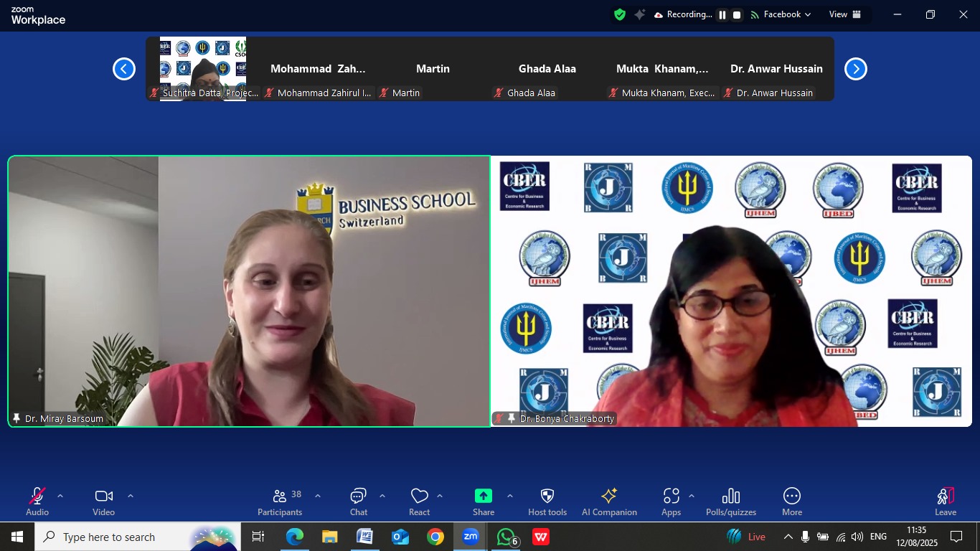Image resolution: width=980 pixels, height=551 pixels.
Task: Click the green Share screen button
Action: pos(483,501)
